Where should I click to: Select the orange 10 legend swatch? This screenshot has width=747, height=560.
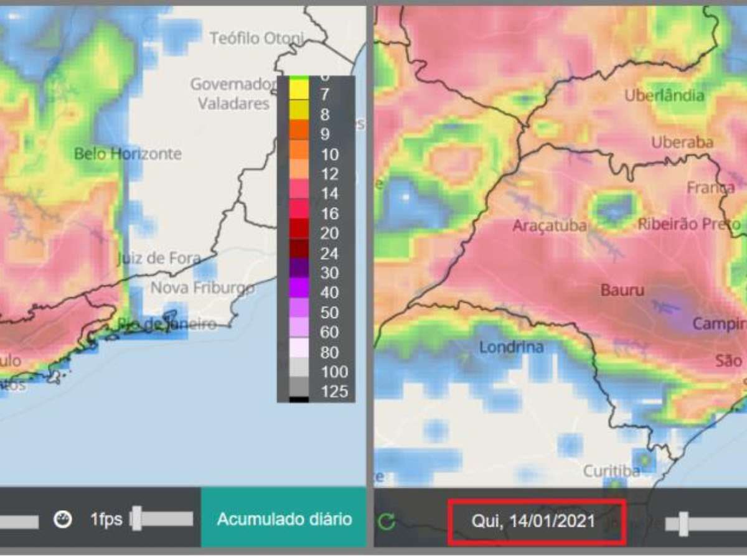click(x=298, y=153)
